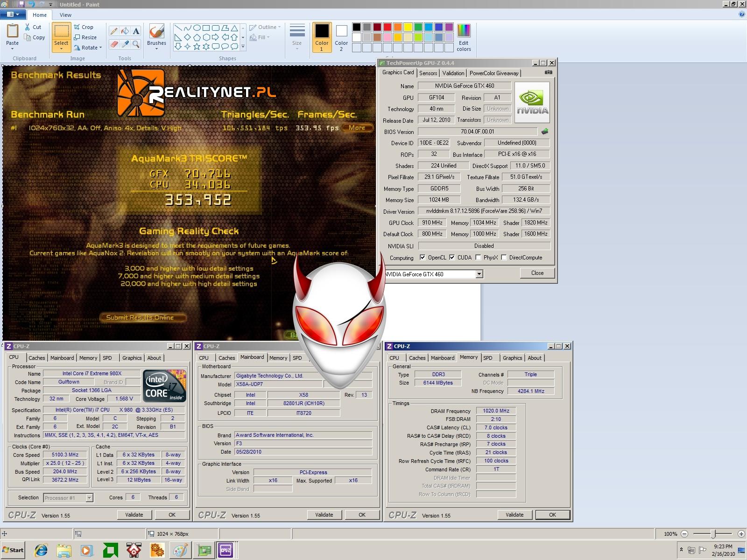This screenshot has height=560, width=747.
Task: Expand the Shapes gallery with More arrow
Action: tap(243, 46)
